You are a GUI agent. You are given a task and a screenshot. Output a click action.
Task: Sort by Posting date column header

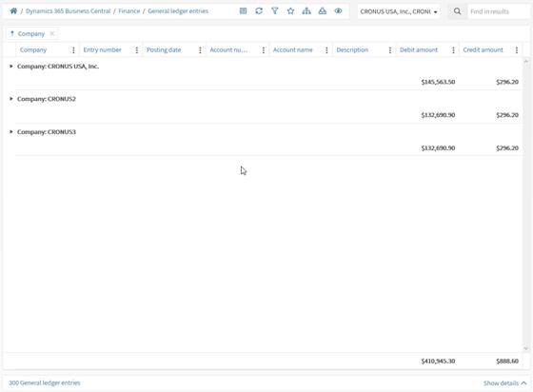[164, 49]
